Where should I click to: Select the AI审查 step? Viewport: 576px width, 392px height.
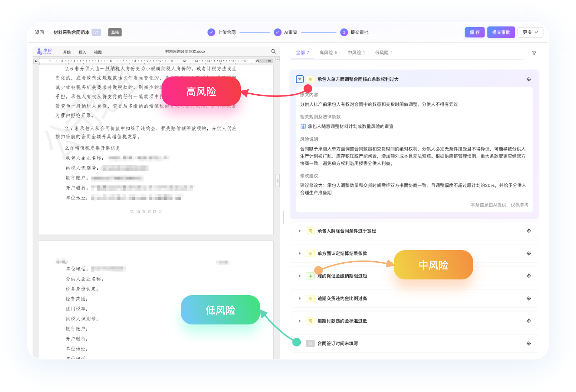[x=286, y=33]
